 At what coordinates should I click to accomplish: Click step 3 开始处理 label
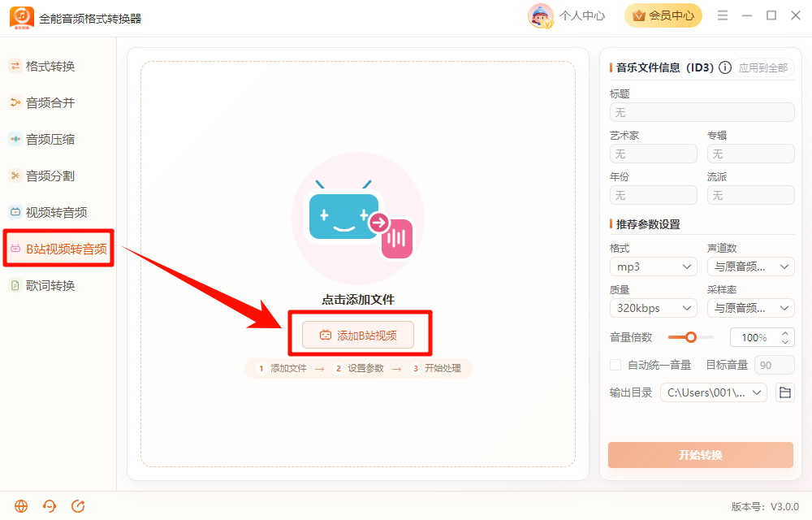(443, 368)
